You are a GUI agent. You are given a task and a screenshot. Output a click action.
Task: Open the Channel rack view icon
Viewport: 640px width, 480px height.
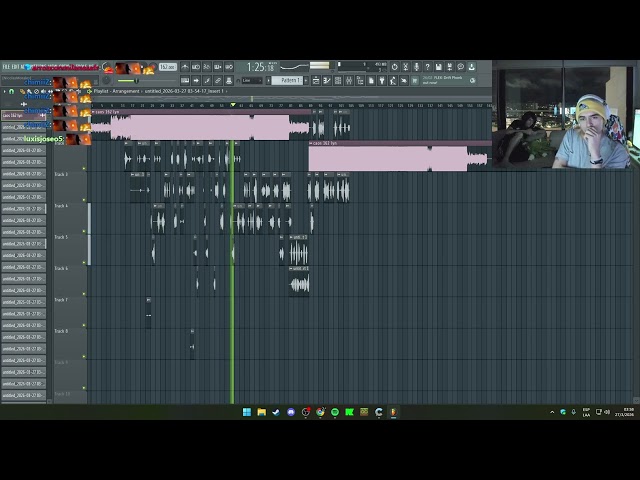click(x=338, y=80)
